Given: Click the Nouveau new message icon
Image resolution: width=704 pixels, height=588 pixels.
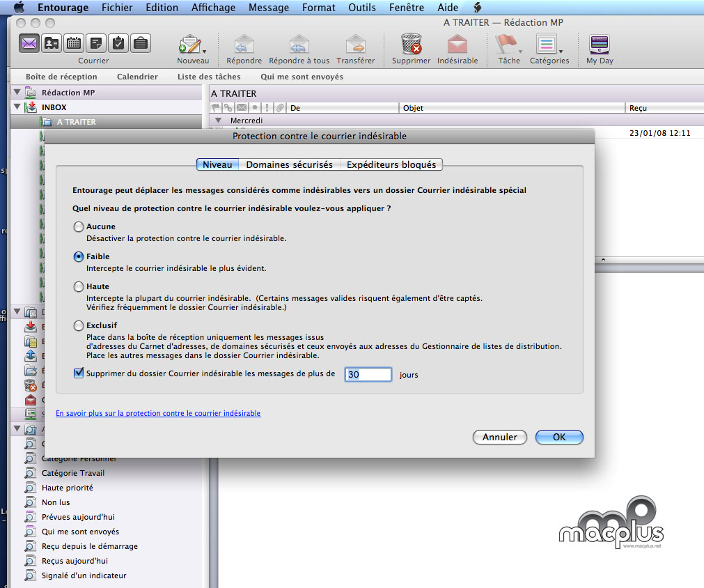Looking at the screenshot, I should (x=190, y=45).
